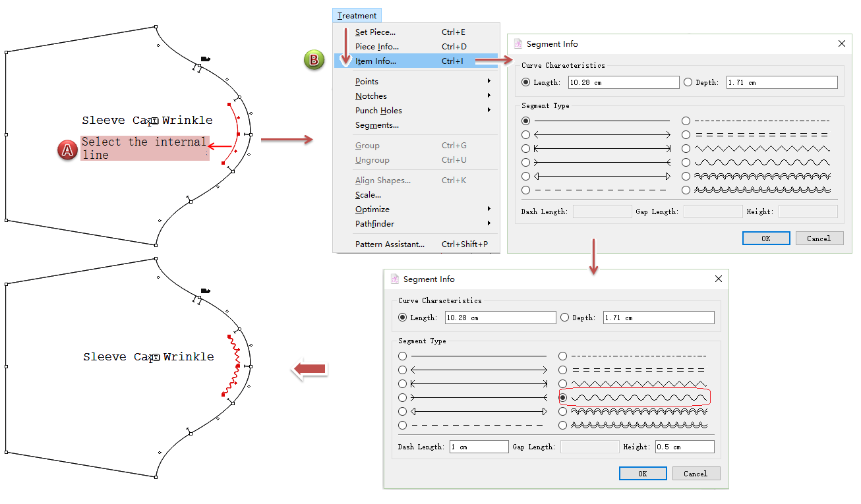Click the upper Segment Info dialog title icon
Screen dimensions: 861x504
click(518, 44)
